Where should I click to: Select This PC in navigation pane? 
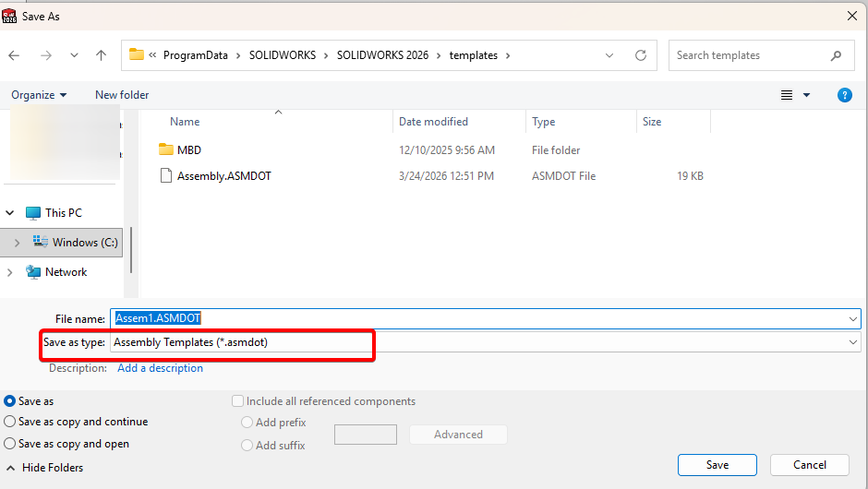click(64, 213)
